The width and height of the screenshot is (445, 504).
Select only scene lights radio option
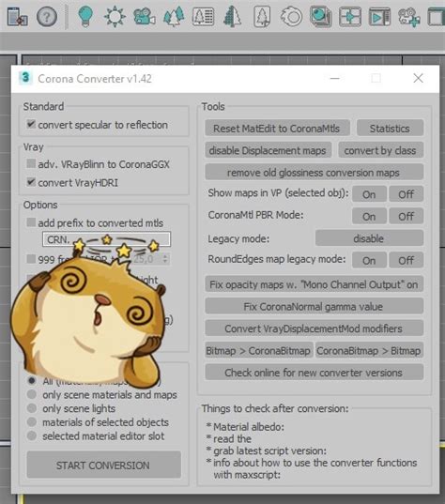[32, 408]
